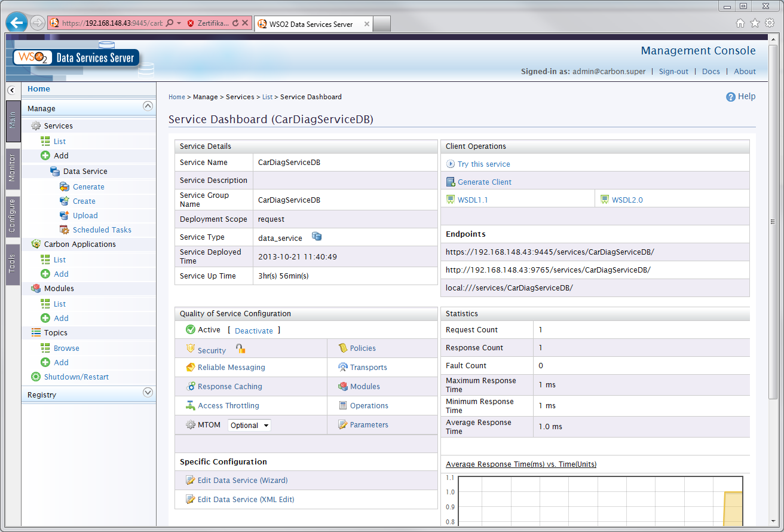Viewport: 784px width, 532px height.
Task: Click the Sign-out link
Action: 673,71
